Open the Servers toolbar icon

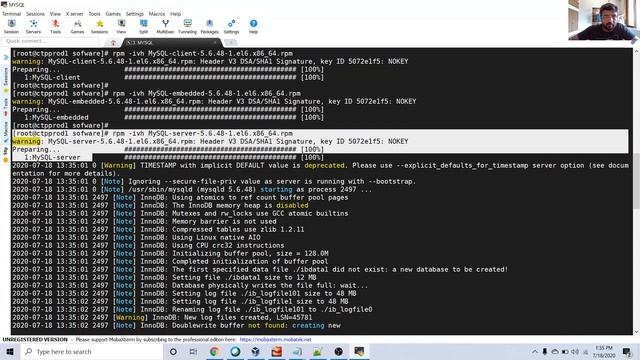tap(33, 27)
